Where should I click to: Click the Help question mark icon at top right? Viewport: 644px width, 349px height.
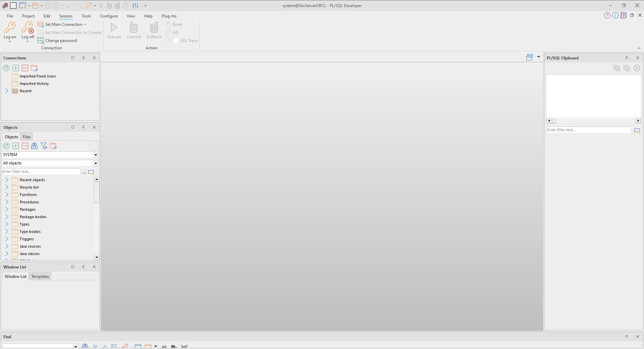pyautogui.click(x=607, y=15)
